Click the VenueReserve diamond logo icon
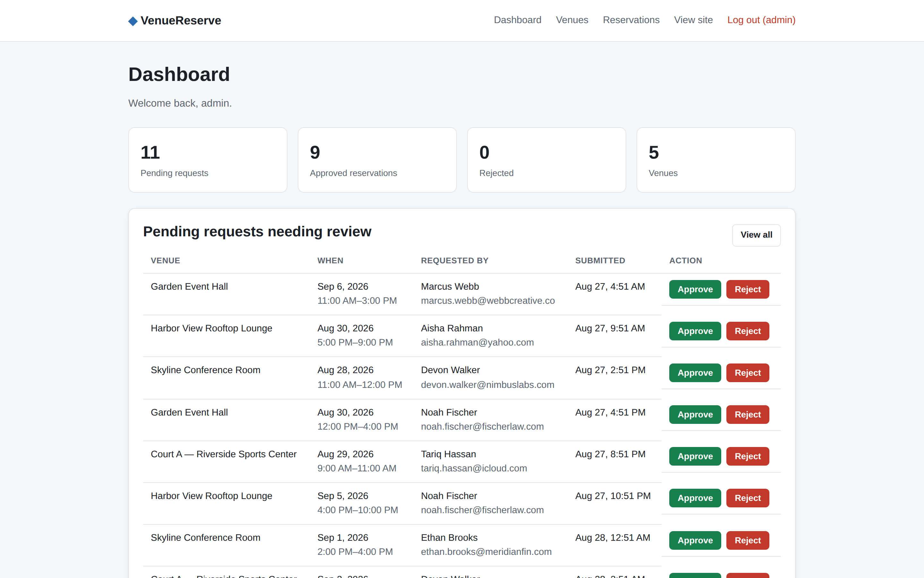 133,21
